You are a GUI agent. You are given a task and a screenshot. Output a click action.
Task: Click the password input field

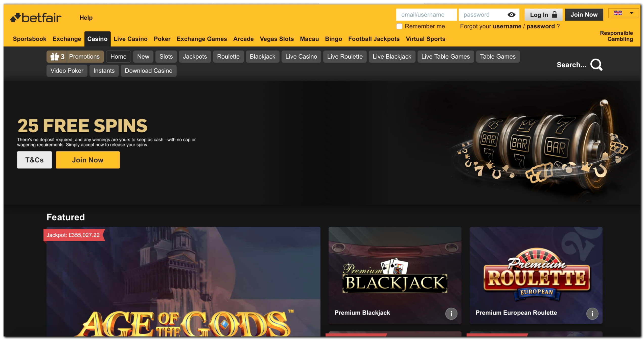[x=489, y=15]
